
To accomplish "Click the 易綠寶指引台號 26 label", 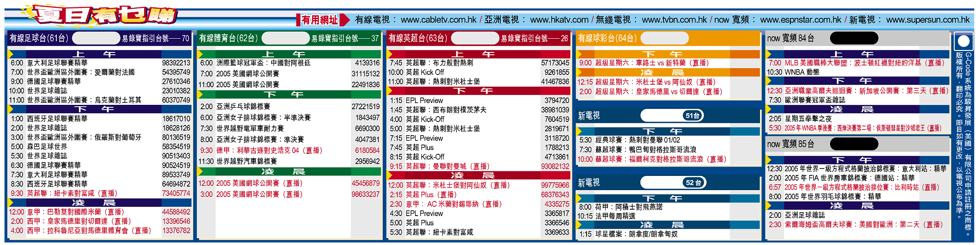I will pos(535,38).
